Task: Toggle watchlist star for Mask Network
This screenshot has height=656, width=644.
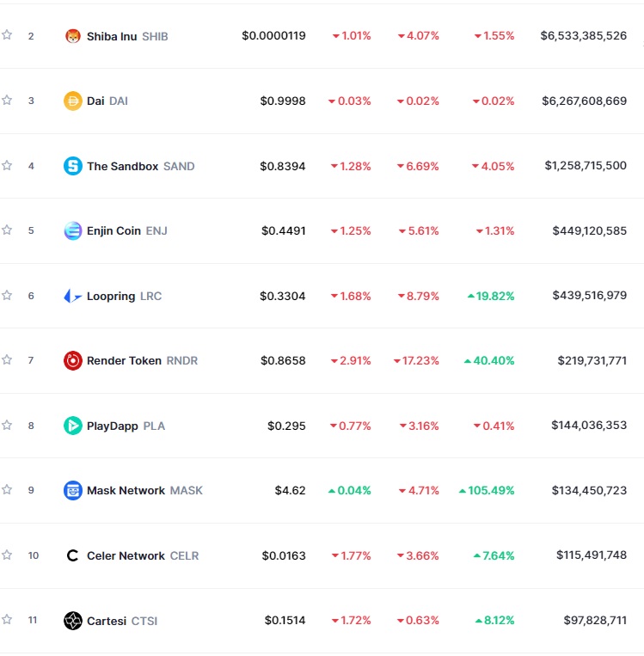Action: [7, 489]
